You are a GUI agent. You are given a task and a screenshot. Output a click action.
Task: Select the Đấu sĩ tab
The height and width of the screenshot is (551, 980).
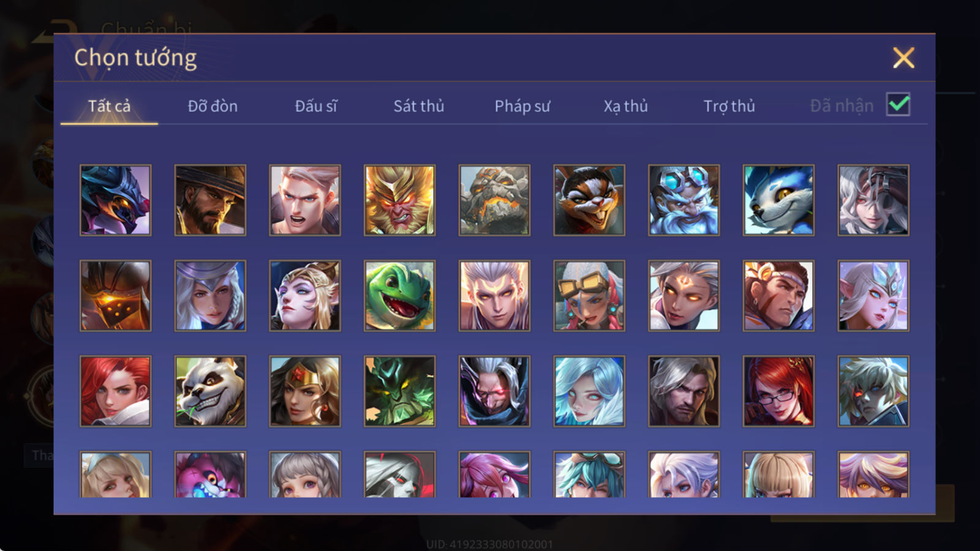click(x=316, y=106)
